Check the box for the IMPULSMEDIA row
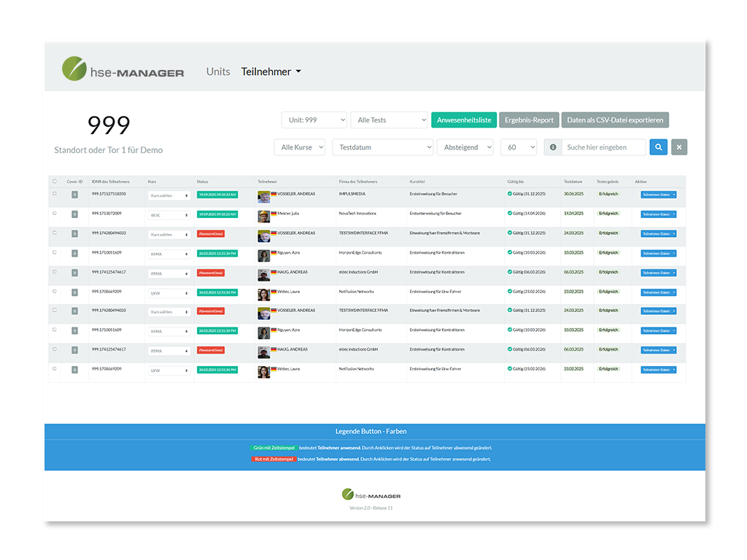 [x=54, y=194]
